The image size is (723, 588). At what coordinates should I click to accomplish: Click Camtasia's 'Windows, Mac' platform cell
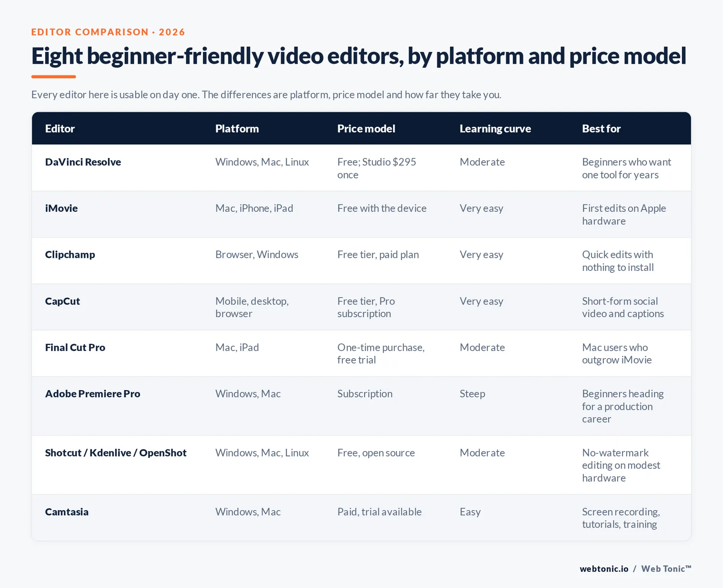pyautogui.click(x=248, y=512)
